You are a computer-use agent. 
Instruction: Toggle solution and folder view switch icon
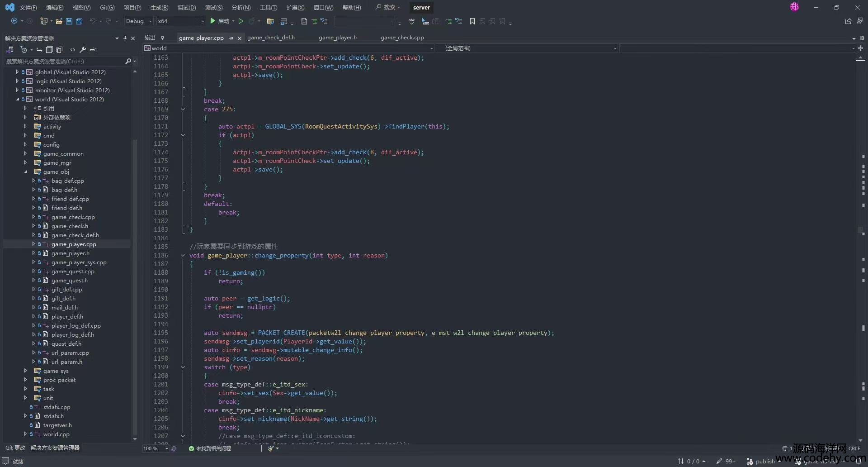pos(10,50)
